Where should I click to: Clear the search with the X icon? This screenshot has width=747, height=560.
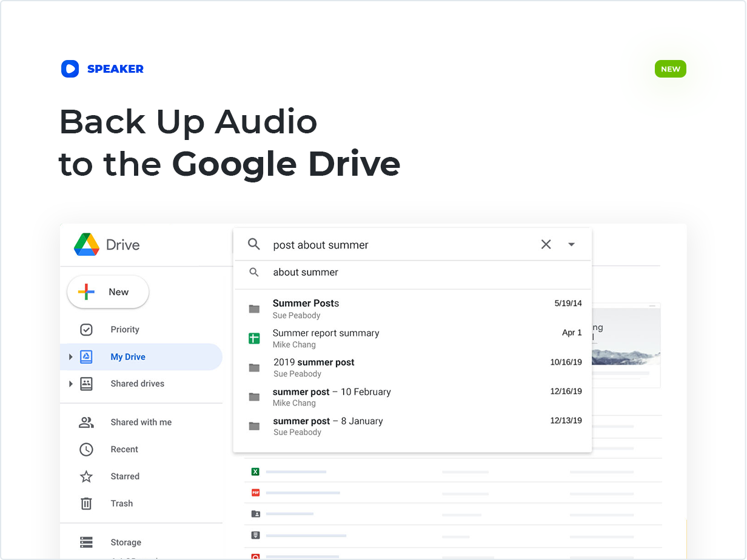[546, 244]
